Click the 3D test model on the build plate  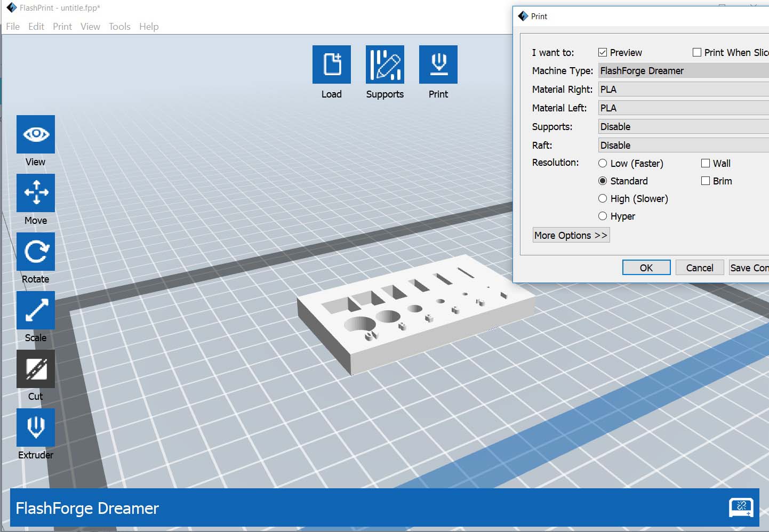[416, 316]
